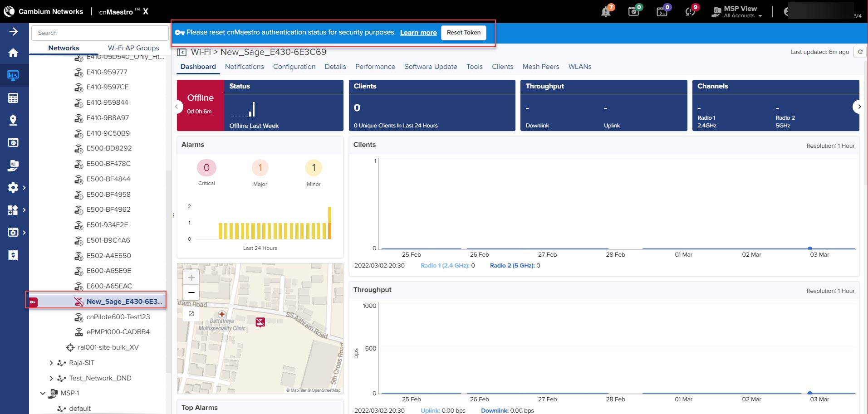Viewport: 868px width, 414px height.
Task: Expand the left navigation arrow
Action: click(13, 31)
